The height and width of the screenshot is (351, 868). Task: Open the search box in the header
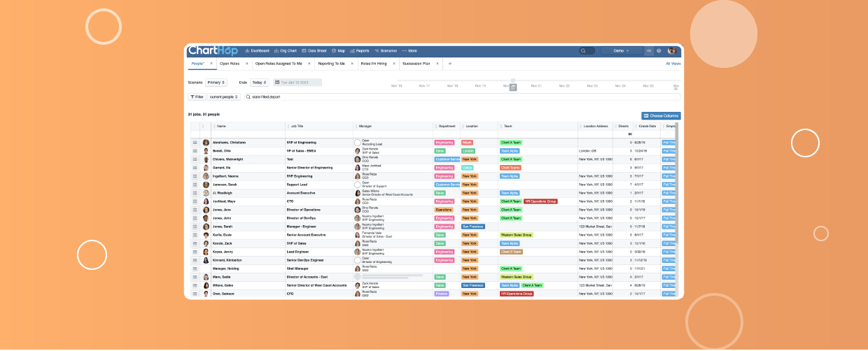[587, 51]
